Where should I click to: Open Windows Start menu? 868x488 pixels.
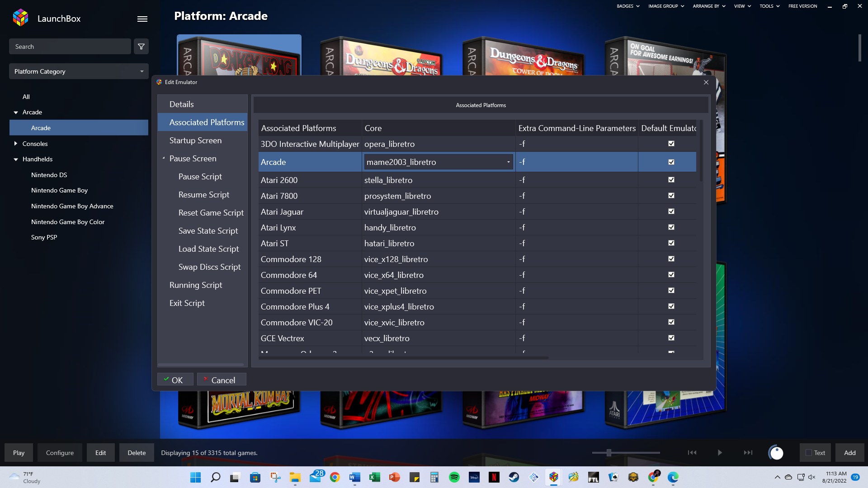coord(195,477)
